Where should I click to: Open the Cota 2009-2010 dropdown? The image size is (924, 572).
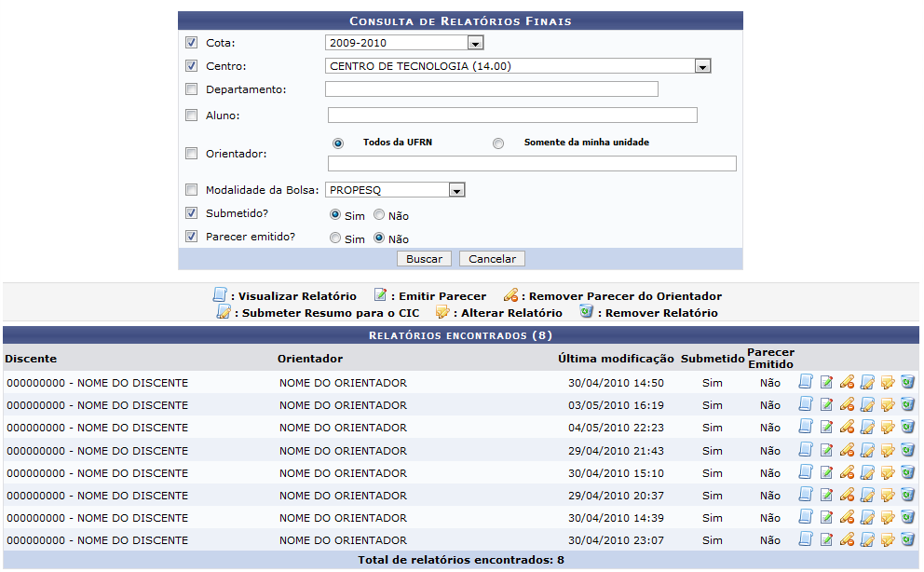tap(475, 43)
